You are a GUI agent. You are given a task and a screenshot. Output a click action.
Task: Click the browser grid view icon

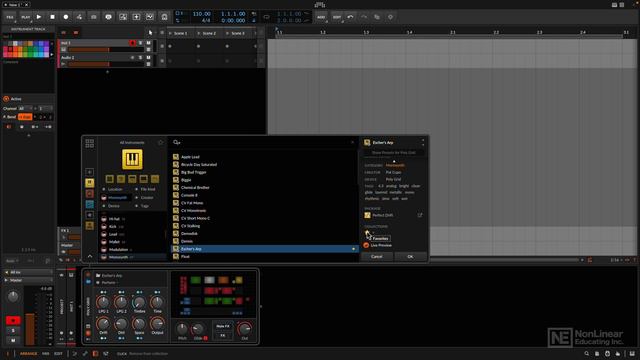coord(89,143)
